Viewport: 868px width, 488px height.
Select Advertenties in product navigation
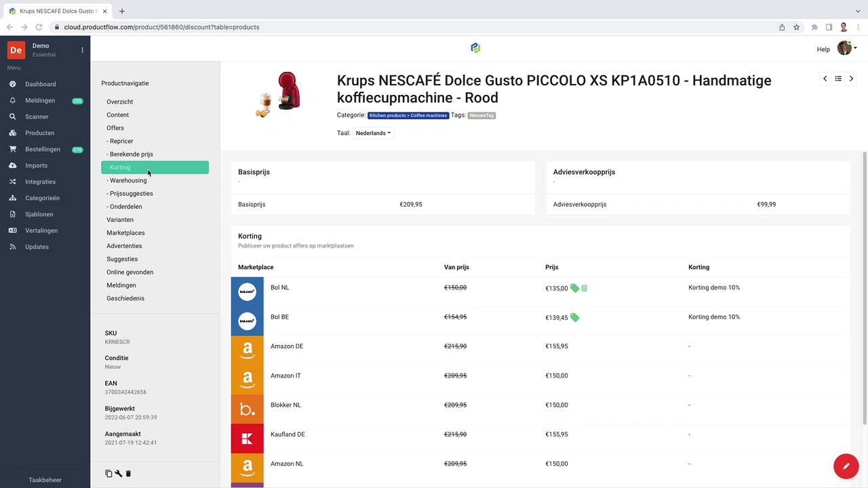124,246
